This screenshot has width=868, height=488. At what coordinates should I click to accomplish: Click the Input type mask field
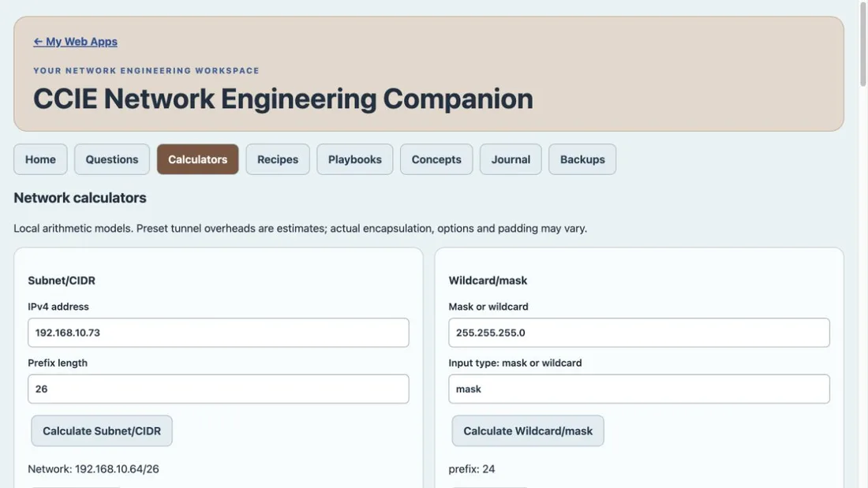coord(639,389)
